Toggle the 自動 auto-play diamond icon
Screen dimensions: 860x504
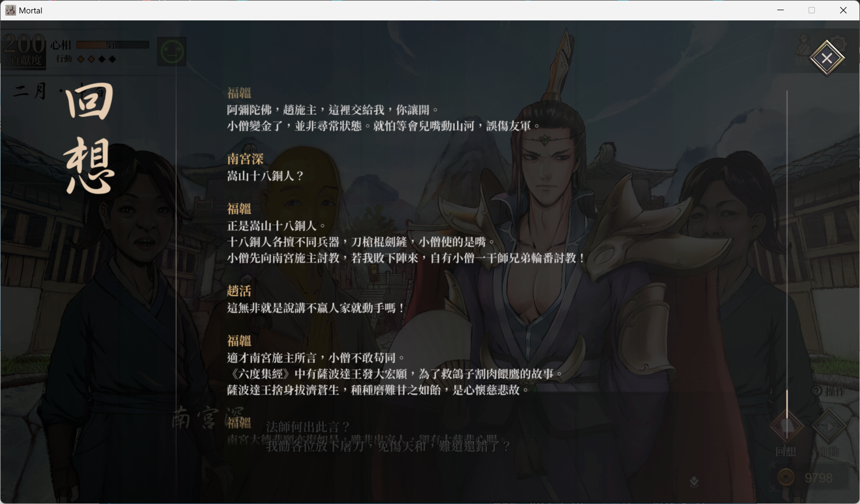click(829, 427)
